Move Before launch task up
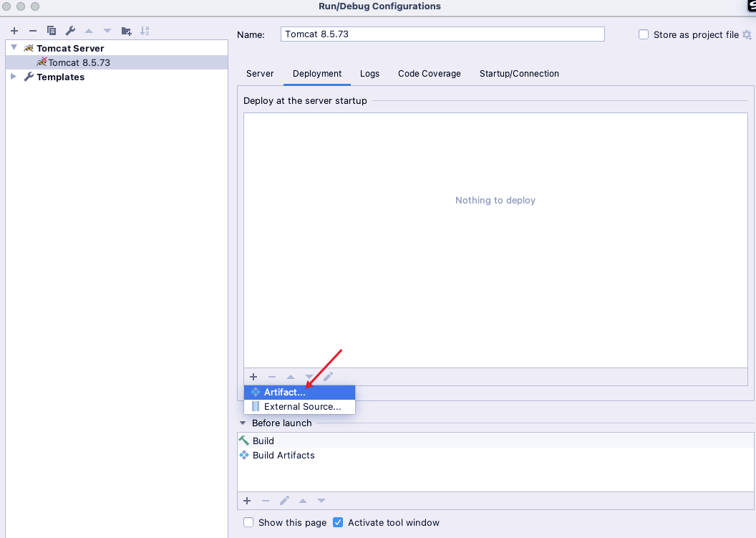The width and height of the screenshot is (756, 538). [303, 501]
